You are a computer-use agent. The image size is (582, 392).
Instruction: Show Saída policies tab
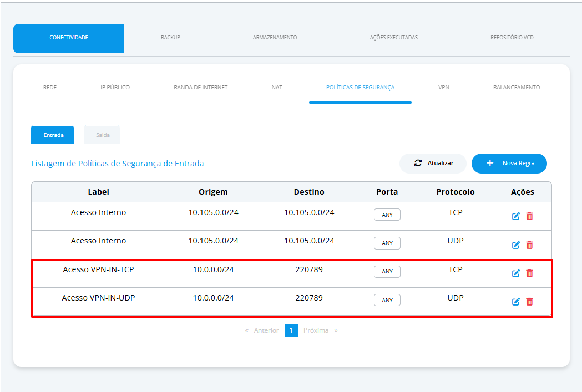(102, 135)
